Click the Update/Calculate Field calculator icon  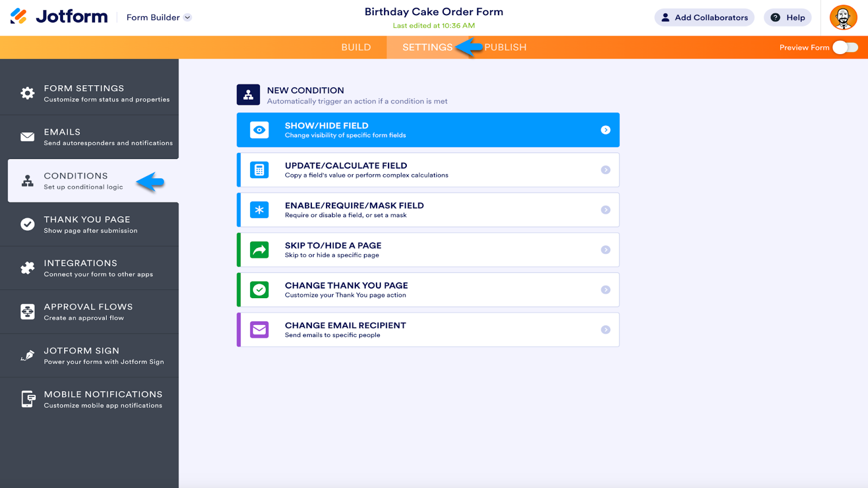tap(259, 170)
